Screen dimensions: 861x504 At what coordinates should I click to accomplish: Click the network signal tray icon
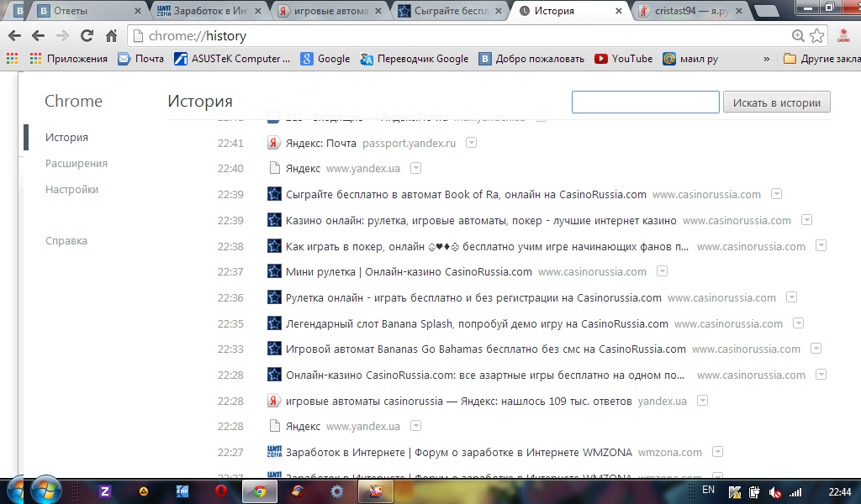coord(795,492)
